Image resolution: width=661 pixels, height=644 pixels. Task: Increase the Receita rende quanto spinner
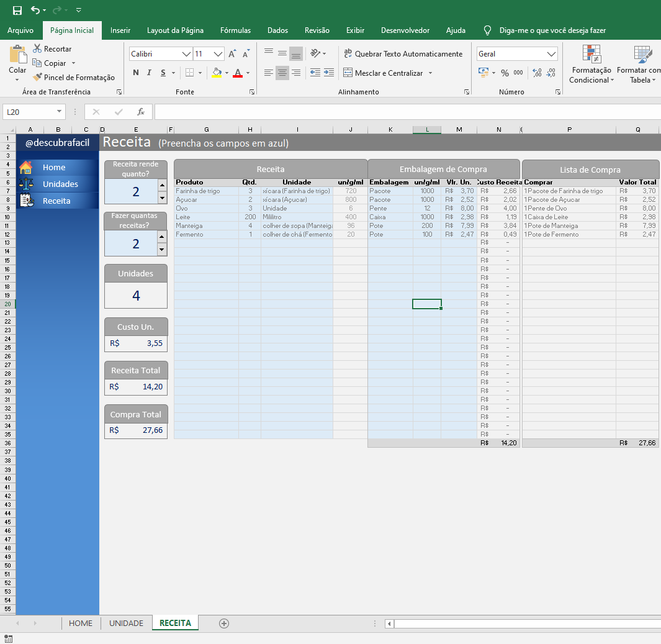pyautogui.click(x=162, y=185)
